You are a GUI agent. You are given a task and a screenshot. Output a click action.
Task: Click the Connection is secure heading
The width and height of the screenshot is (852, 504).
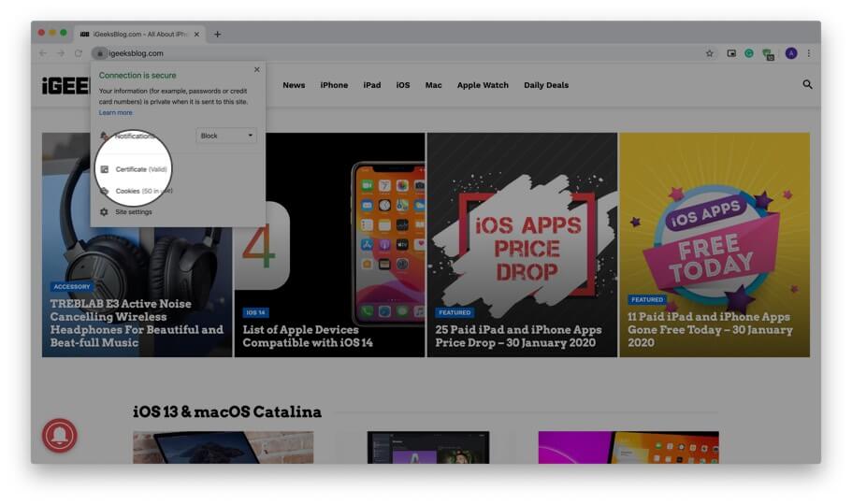137,75
